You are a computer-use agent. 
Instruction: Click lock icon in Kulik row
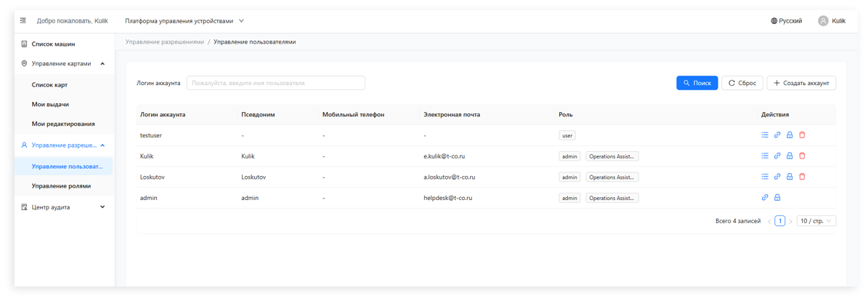click(790, 156)
